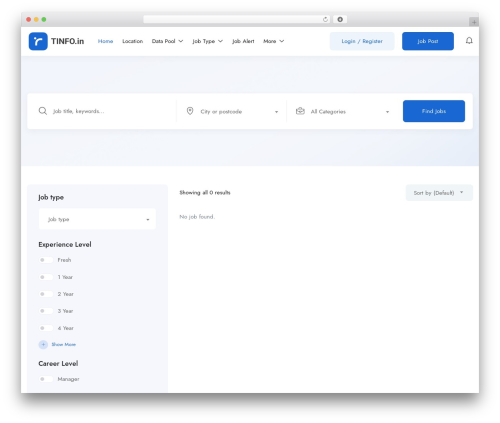Open the sidebar Job type select box

click(97, 219)
